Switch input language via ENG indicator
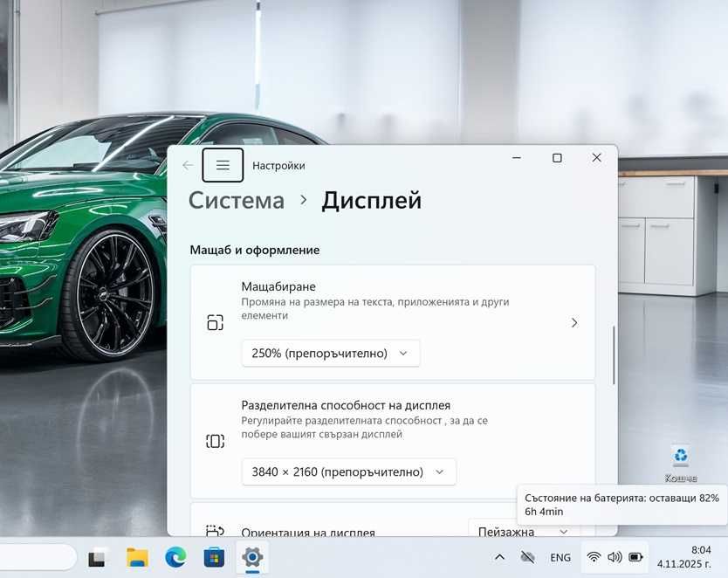728x578 pixels. pos(560,558)
